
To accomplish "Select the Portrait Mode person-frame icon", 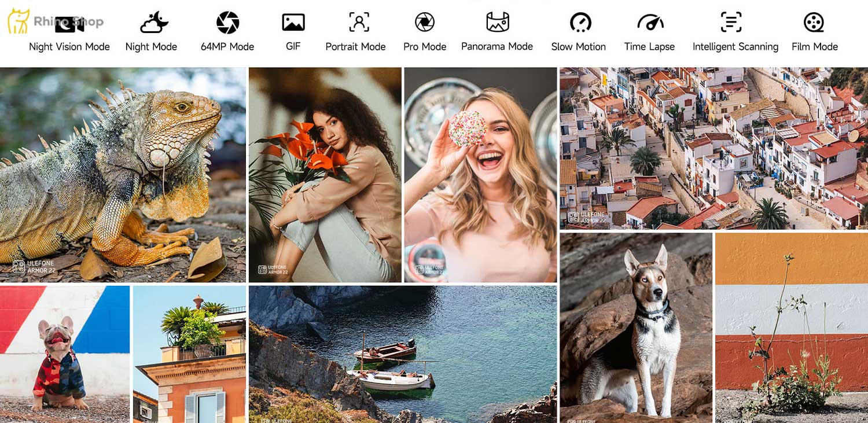I will [359, 22].
